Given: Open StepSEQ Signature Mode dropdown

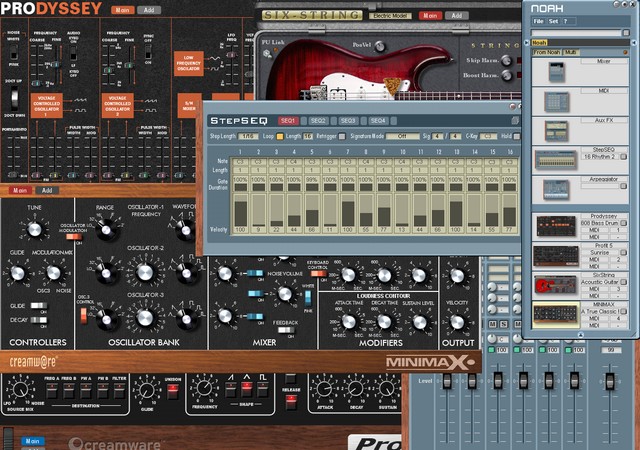Looking at the screenshot, I should [402, 136].
